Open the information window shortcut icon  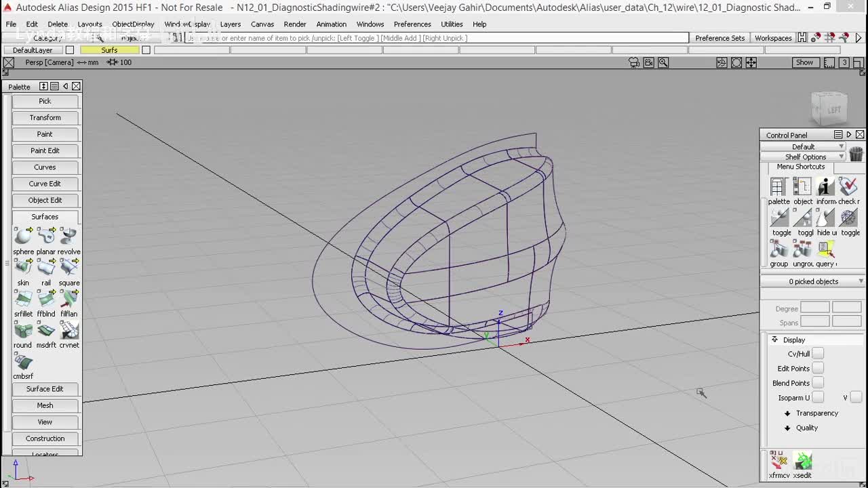point(825,187)
